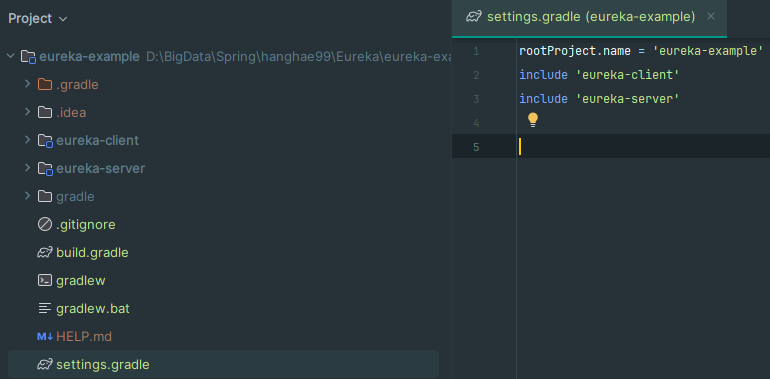Viewport: 770px width, 379px height.
Task: Show intention actions via the lightbulb
Action: click(x=533, y=120)
